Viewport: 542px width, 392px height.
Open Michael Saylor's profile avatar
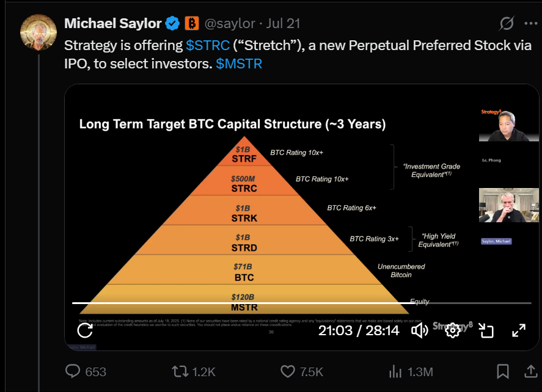[x=38, y=32]
